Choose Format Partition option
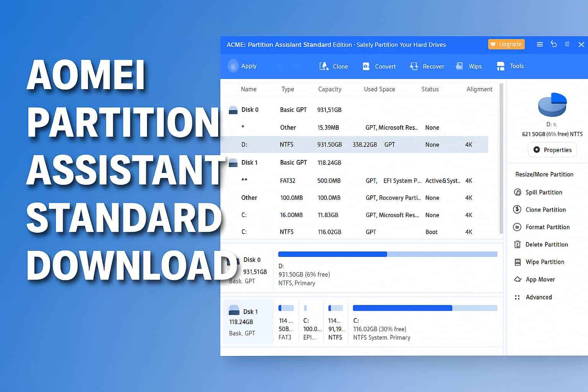Screen dimensions: 588x392 [x=547, y=227]
